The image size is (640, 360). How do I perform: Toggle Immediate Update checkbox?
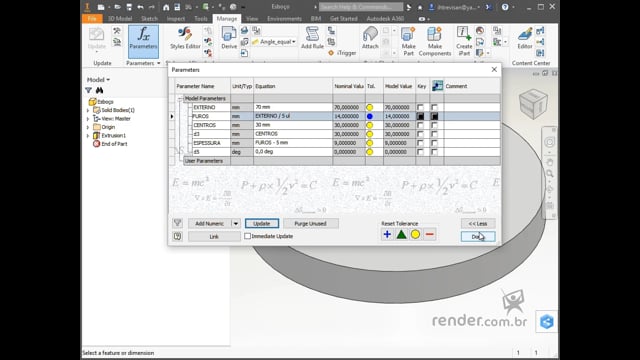tap(247, 236)
